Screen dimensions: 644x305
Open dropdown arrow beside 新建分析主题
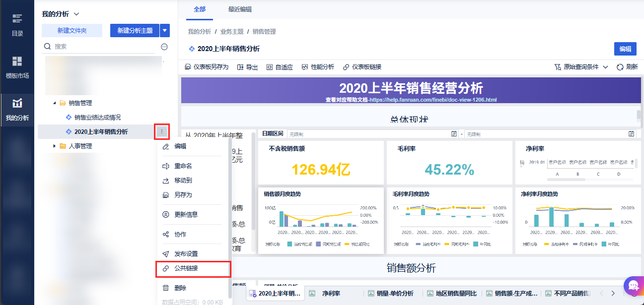tap(165, 31)
